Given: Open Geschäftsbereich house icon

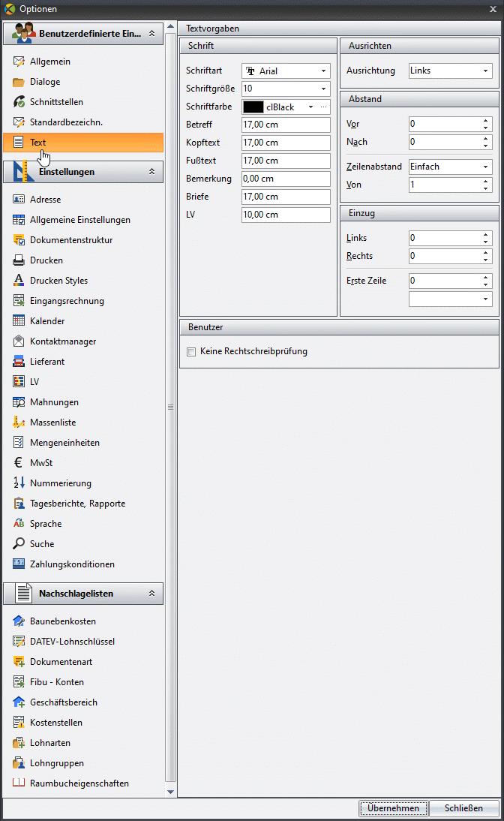Looking at the screenshot, I should 19,702.
